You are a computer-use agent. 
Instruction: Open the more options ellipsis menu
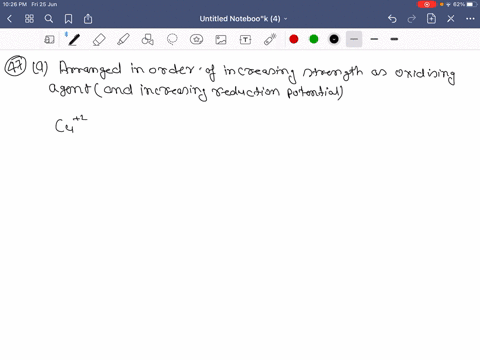click(x=470, y=19)
